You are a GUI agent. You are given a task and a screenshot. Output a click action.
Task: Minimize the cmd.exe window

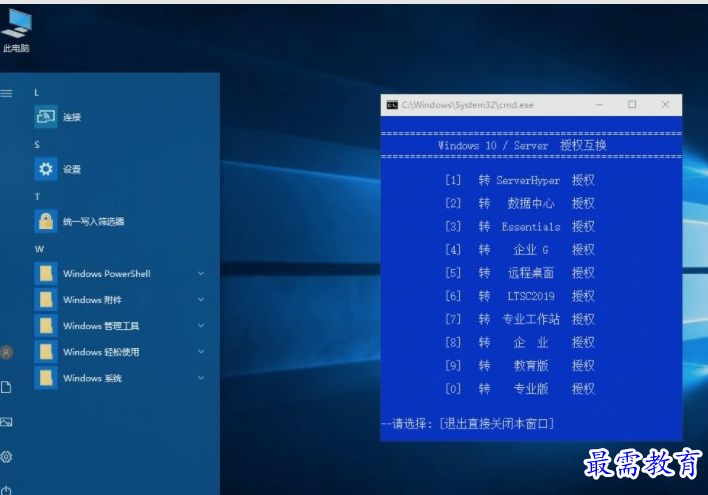(x=599, y=105)
